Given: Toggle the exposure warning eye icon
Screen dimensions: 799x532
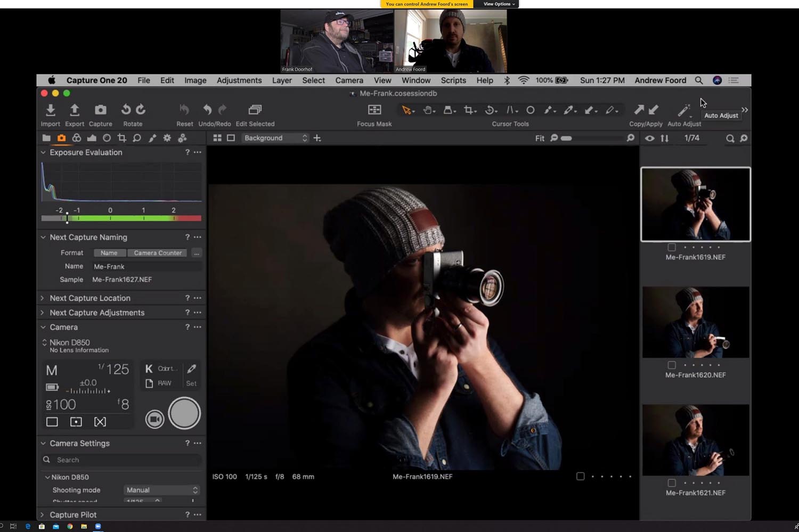Looking at the screenshot, I should 649,138.
